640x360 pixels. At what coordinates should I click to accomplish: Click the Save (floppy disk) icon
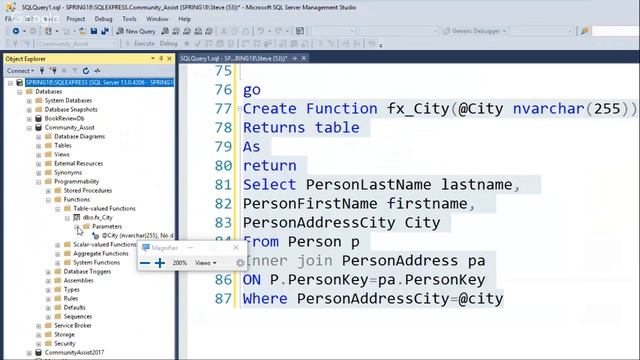coord(94,31)
